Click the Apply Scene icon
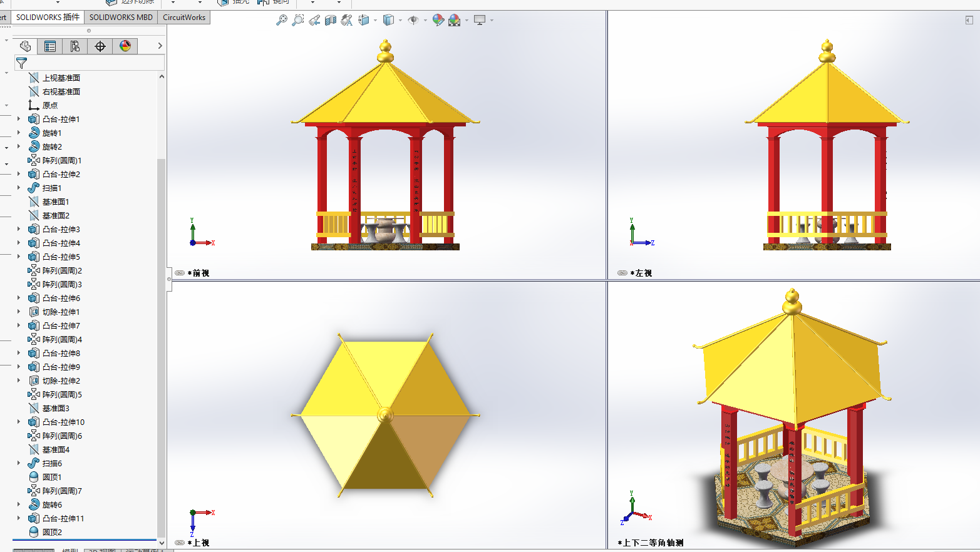The image size is (980, 552). pyautogui.click(x=455, y=20)
